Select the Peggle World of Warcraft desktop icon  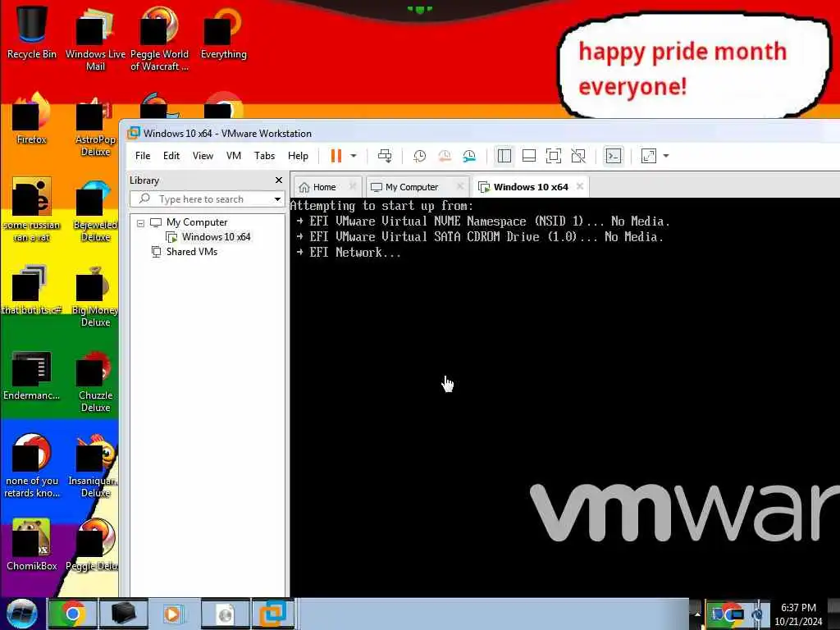[x=160, y=39]
